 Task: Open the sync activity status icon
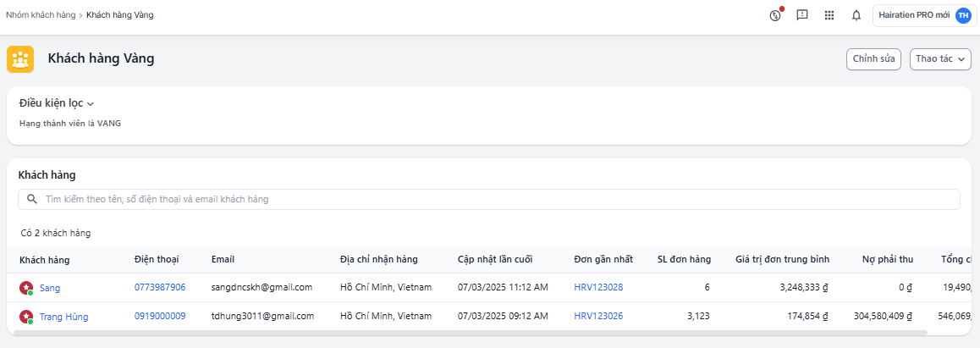pos(774,15)
